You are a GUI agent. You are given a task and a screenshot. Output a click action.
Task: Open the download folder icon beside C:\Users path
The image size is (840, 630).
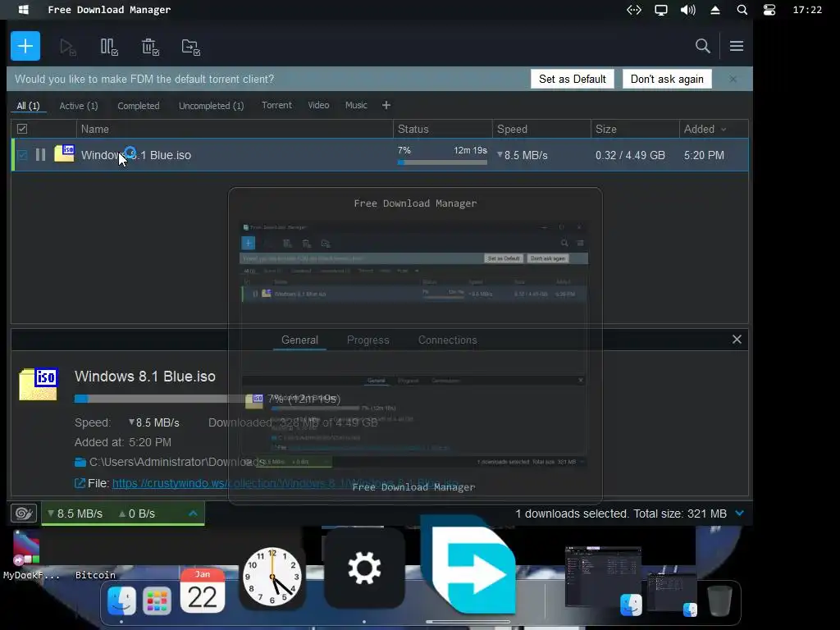click(x=80, y=462)
